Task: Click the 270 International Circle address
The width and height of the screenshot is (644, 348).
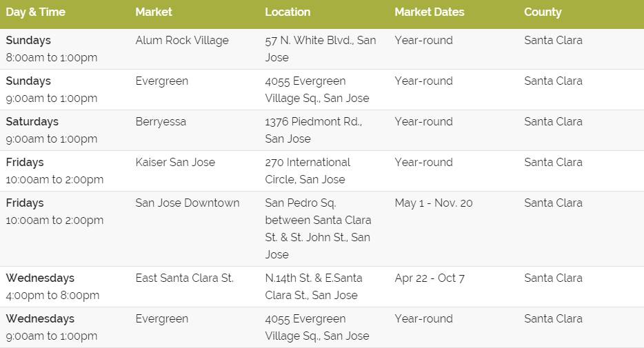Action: point(308,171)
